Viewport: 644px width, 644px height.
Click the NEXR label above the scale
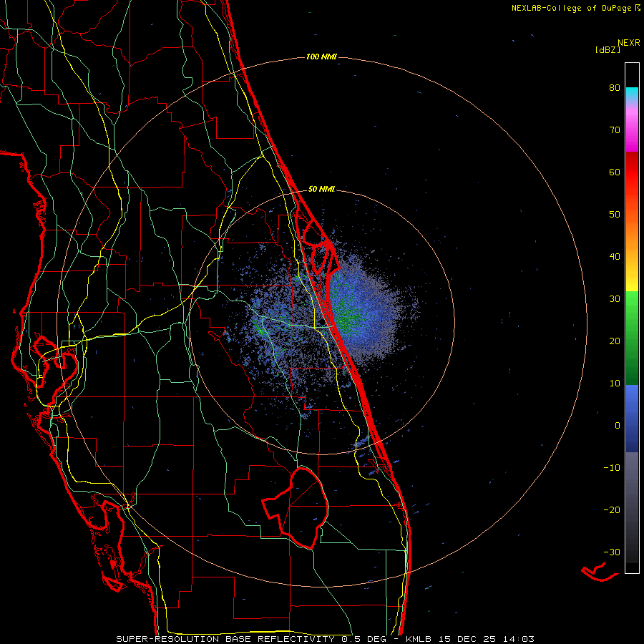tap(629, 43)
